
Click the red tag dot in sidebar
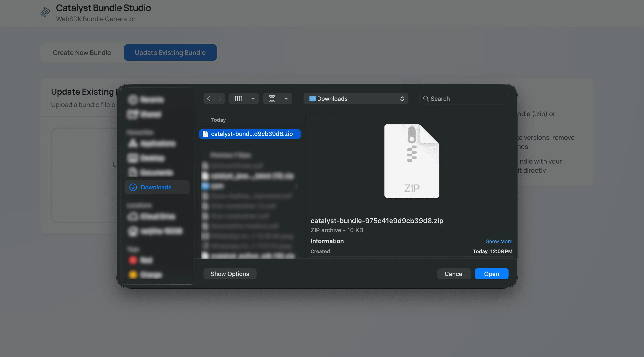pyautogui.click(x=133, y=260)
